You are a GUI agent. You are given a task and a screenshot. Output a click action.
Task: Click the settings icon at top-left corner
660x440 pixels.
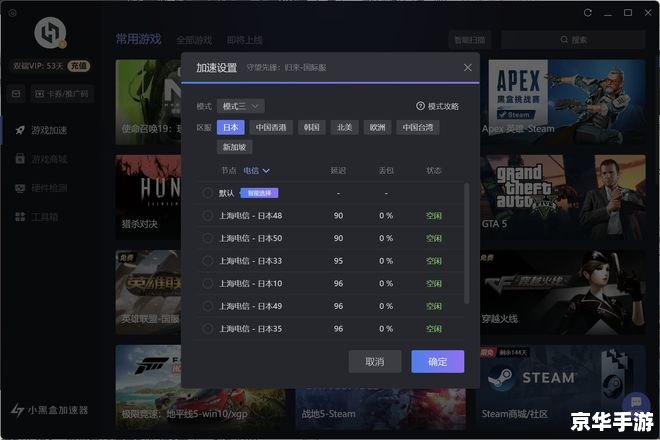point(13,13)
